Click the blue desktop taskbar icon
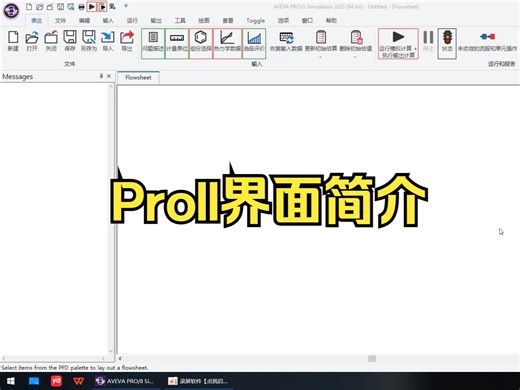 [34, 381]
